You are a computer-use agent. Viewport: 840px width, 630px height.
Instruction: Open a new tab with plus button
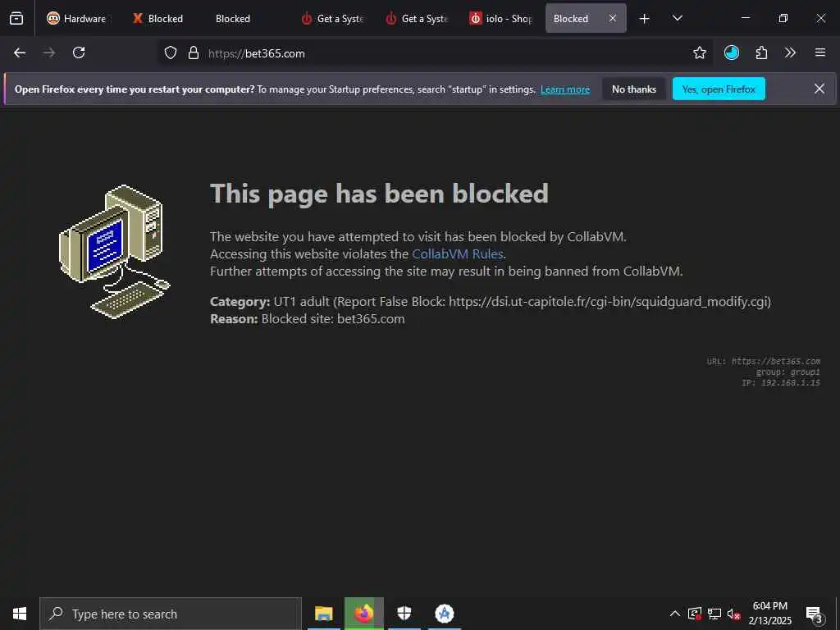point(645,19)
